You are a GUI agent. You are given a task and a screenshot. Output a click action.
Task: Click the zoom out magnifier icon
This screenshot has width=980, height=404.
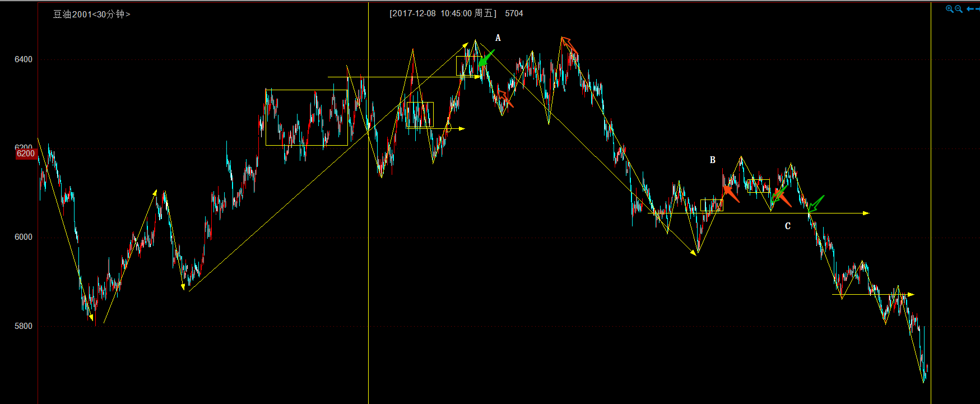959,9
